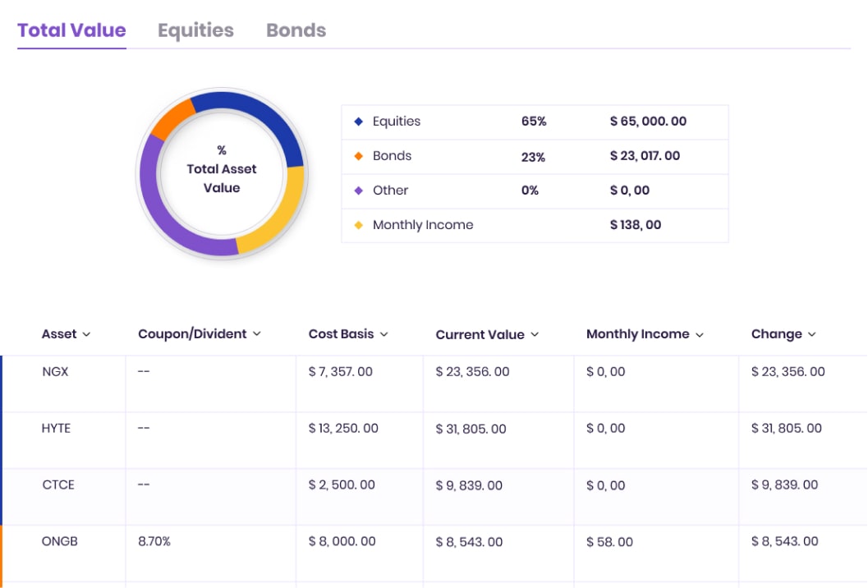Sort by the Cost Basis column
The width and height of the screenshot is (868, 588).
pos(383,334)
